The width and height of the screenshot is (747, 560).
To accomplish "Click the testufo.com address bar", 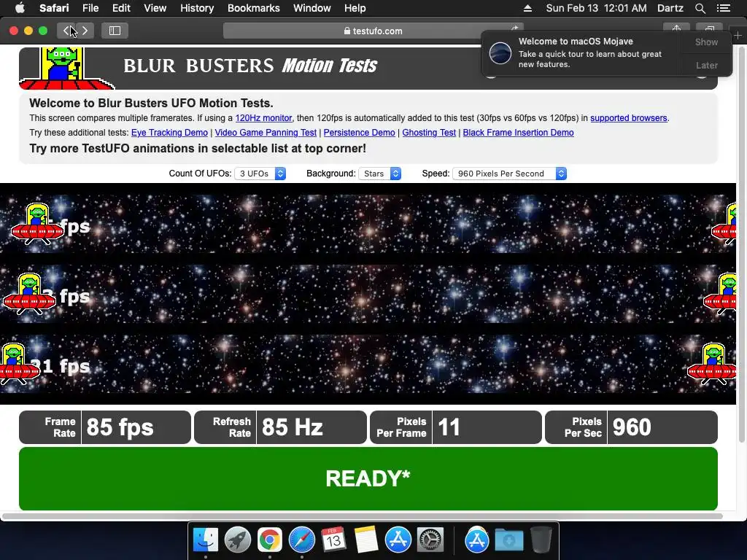I will [373, 31].
